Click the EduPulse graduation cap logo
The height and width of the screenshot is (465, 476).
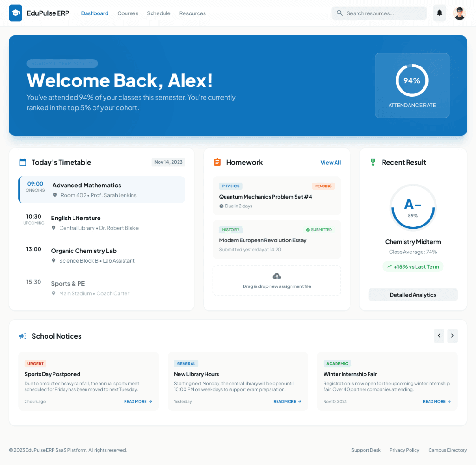pos(15,13)
